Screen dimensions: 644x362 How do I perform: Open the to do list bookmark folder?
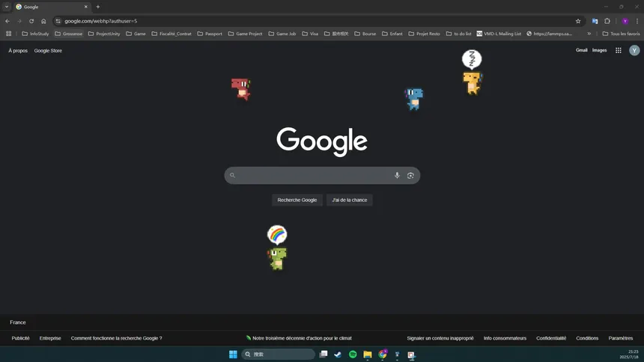click(459, 34)
